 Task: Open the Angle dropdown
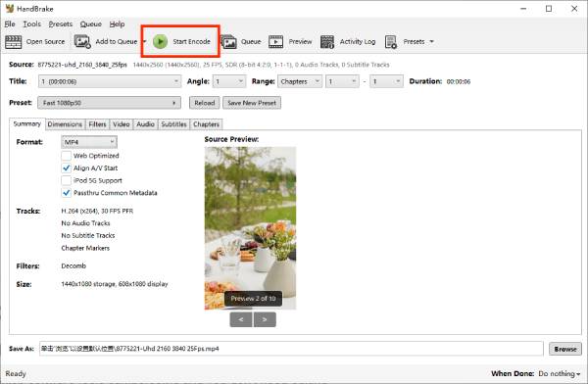click(229, 81)
